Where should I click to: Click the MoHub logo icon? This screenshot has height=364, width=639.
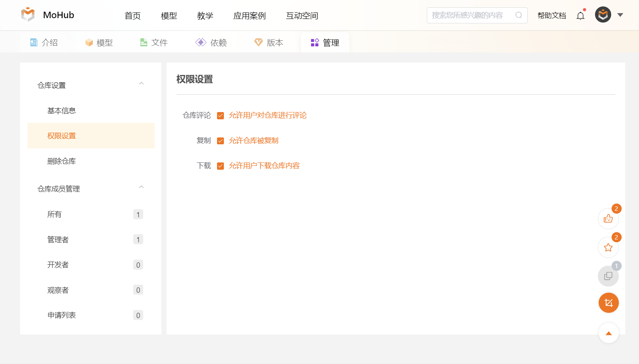(28, 15)
